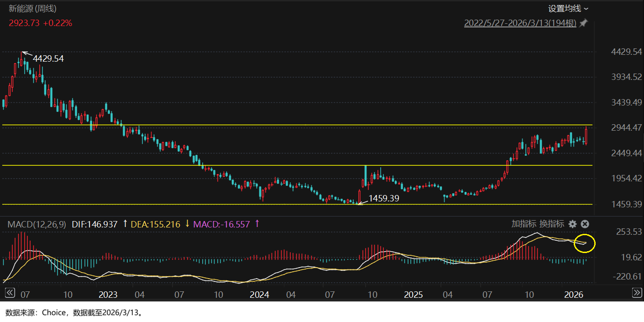The image size is (644, 322).
Task: Click the DEA:155.216 value
Action: (x=155, y=224)
